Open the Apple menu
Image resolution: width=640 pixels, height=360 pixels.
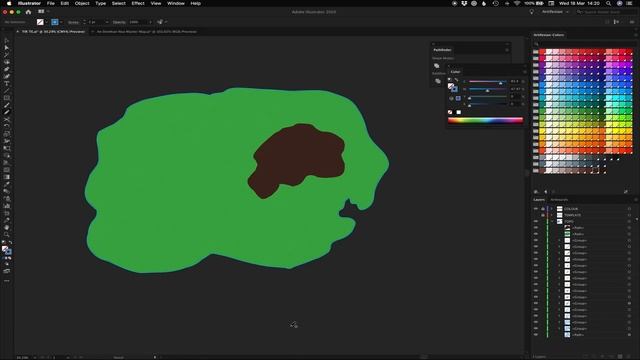(x=9, y=3)
